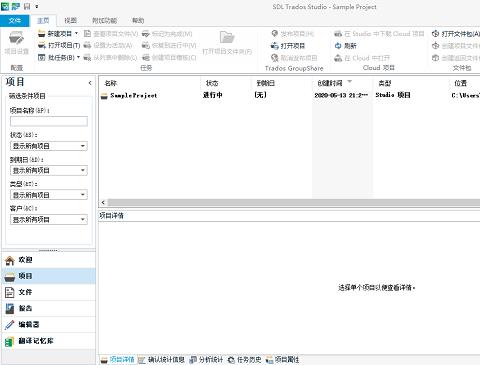The image size is (480, 365).
Task: Select the 主页 Home ribbon tab
Action: 43,21
